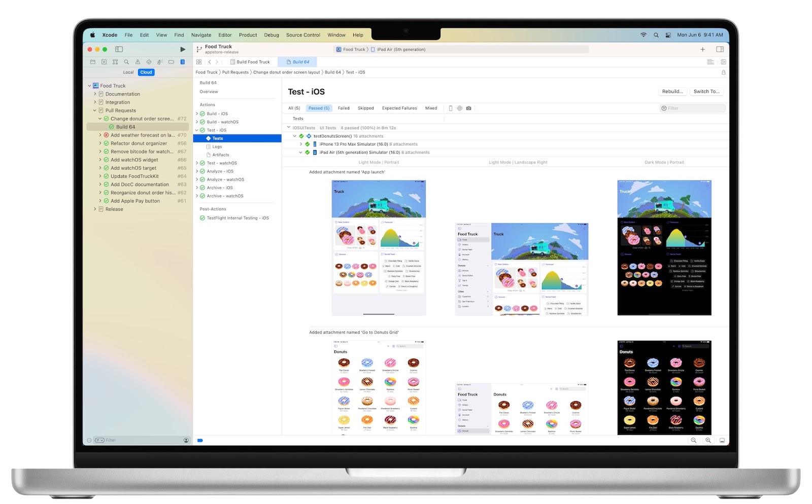Open Spotlight search in the menu bar
The width and height of the screenshot is (812, 504).
(656, 35)
